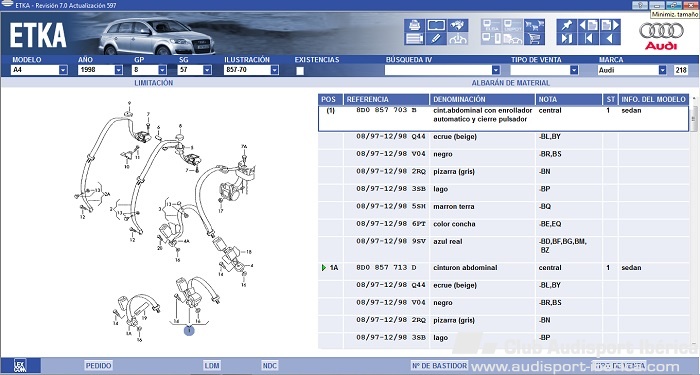Select part reference 8D0 857 713 D
700x375 pixels.
pyautogui.click(x=386, y=268)
